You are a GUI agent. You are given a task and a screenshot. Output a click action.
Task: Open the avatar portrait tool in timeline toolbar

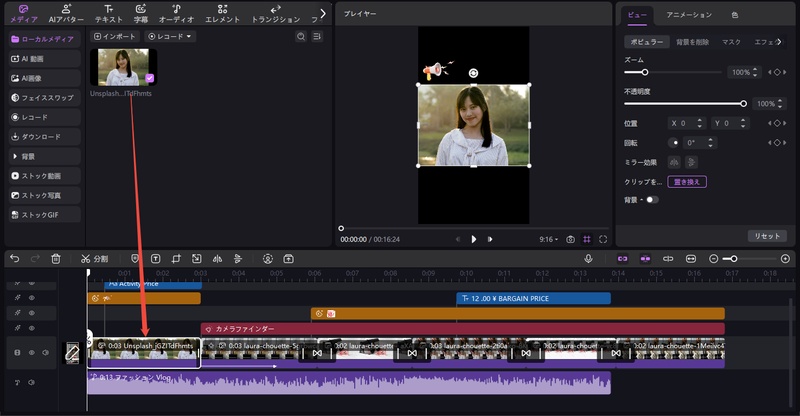(268, 259)
